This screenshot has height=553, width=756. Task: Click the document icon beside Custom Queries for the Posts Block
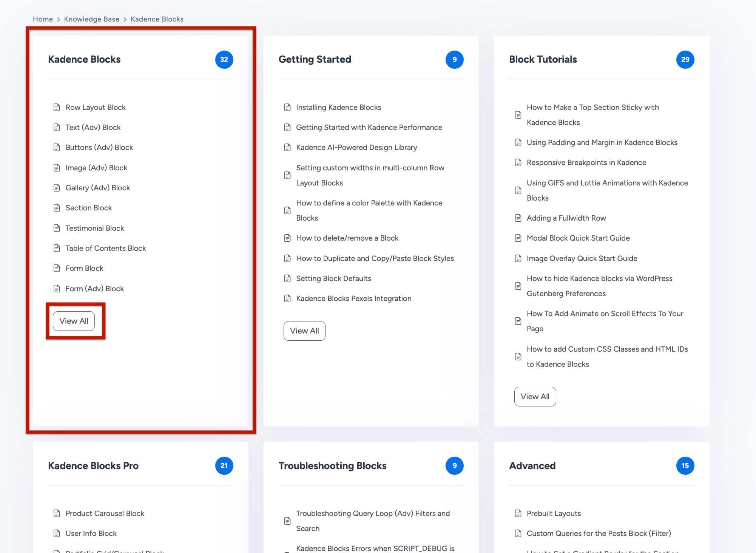(518, 533)
